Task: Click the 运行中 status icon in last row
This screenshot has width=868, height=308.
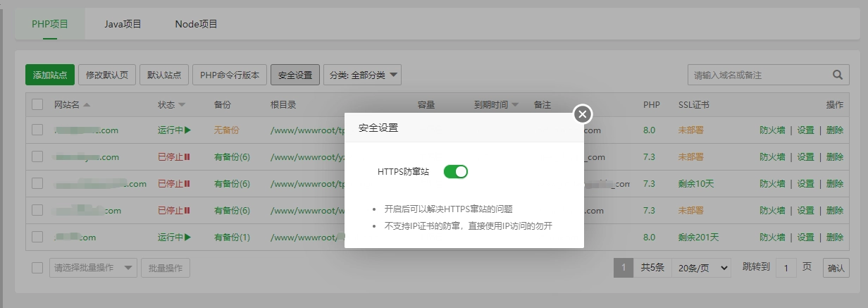Action: coord(188,238)
